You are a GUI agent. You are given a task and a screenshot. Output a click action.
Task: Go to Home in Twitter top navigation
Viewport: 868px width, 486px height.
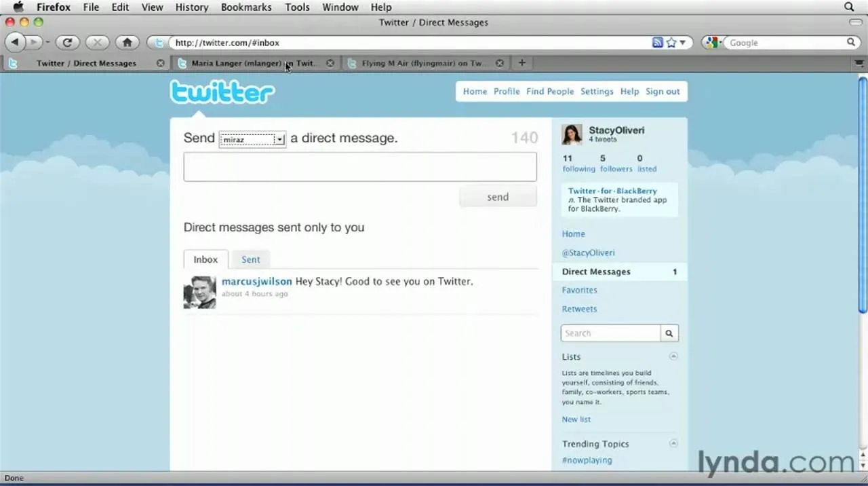[x=475, y=92]
